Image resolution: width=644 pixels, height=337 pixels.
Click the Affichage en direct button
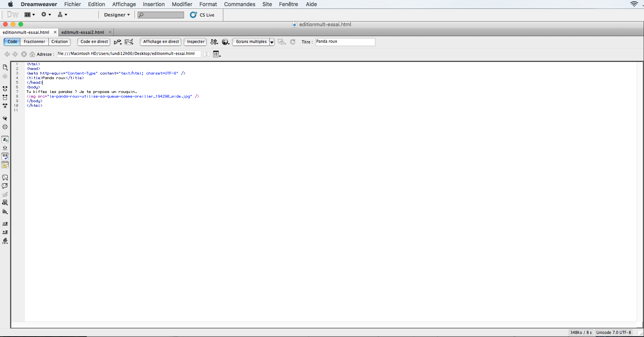pos(161,42)
